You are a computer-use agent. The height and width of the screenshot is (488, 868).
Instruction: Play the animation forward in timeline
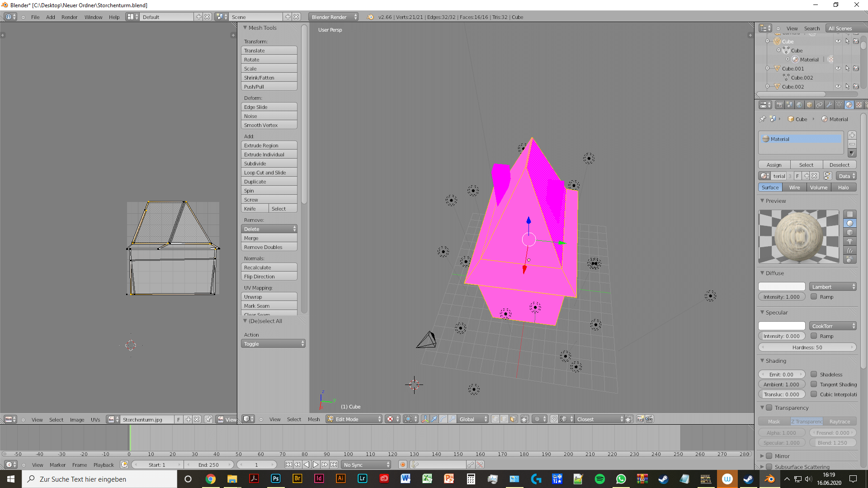pos(316,465)
